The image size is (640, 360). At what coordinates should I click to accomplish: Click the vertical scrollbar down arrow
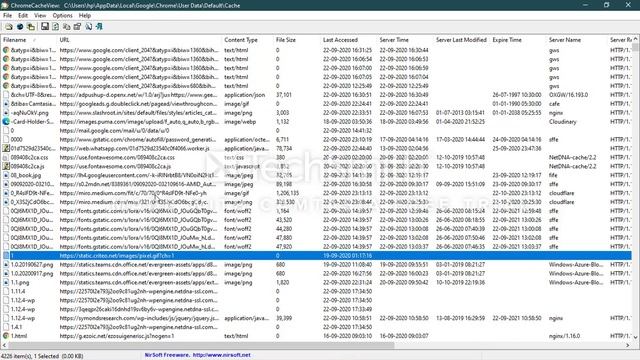636,337
